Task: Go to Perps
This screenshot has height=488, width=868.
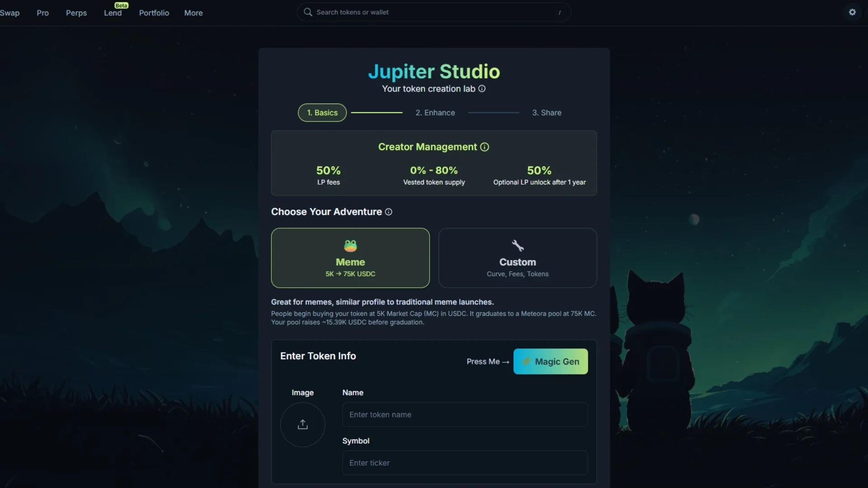Action: 76,13
